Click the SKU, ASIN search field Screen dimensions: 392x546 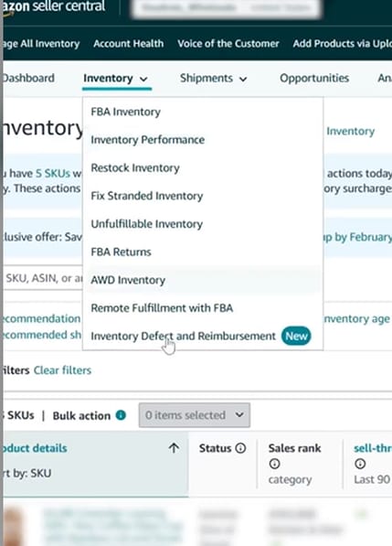click(x=43, y=278)
